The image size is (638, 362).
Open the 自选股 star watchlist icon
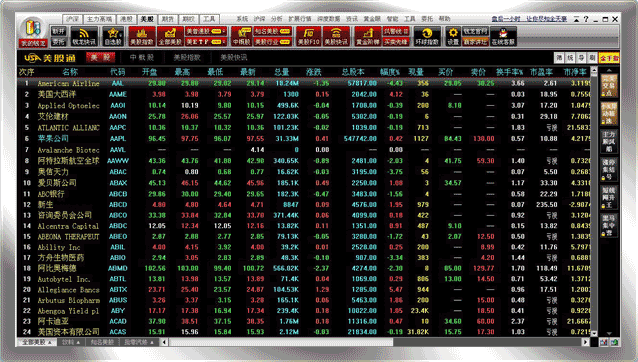[x=113, y=37]
